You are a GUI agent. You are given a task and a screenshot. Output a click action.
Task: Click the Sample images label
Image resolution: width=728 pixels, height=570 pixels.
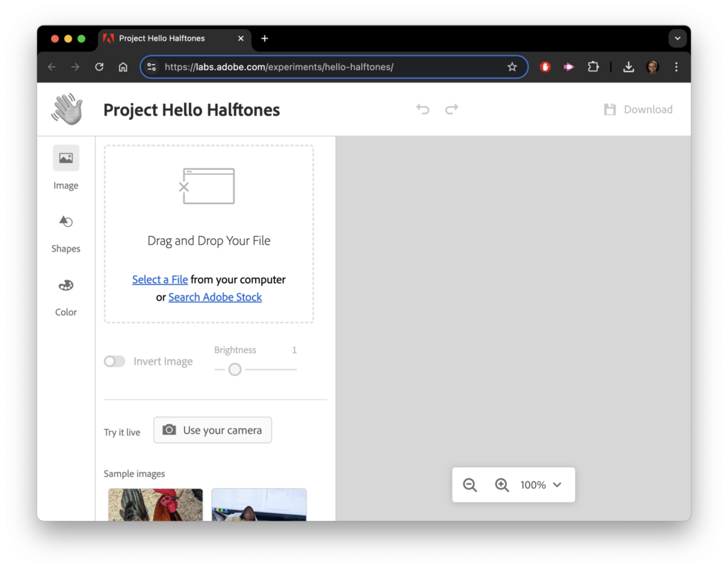[x=134, y=473]
